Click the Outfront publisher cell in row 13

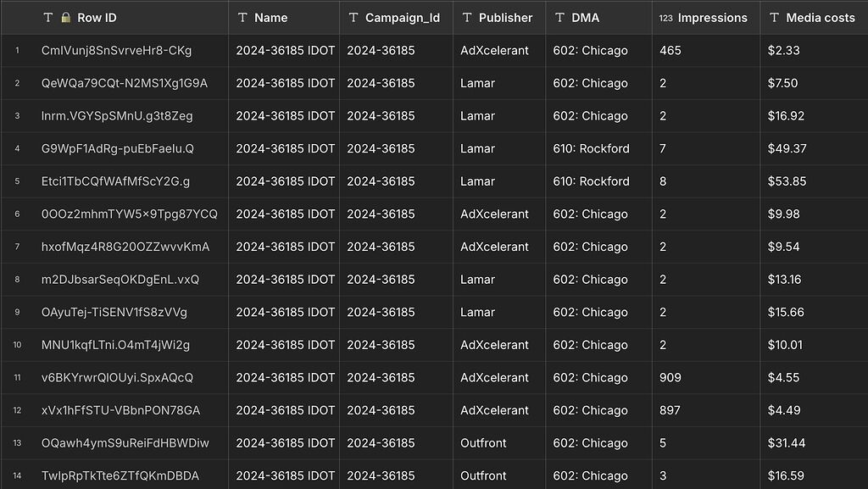point(483,443)
